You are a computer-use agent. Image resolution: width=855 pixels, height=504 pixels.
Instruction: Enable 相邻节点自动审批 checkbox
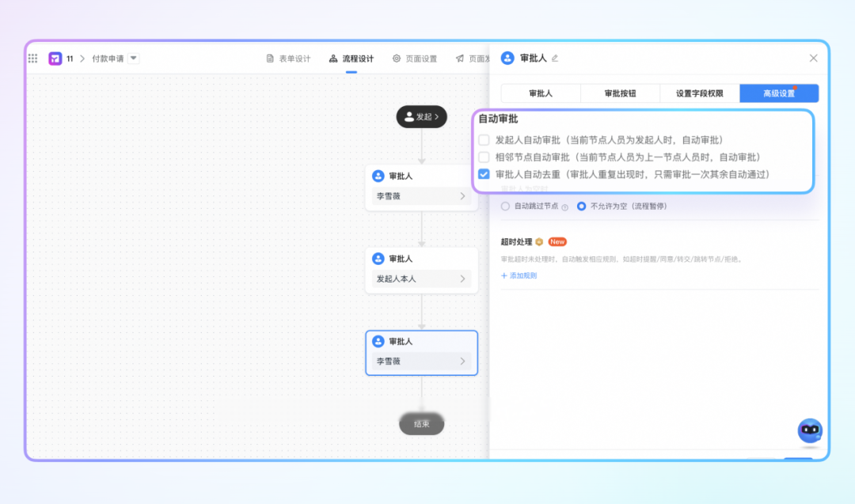(484, 157)
